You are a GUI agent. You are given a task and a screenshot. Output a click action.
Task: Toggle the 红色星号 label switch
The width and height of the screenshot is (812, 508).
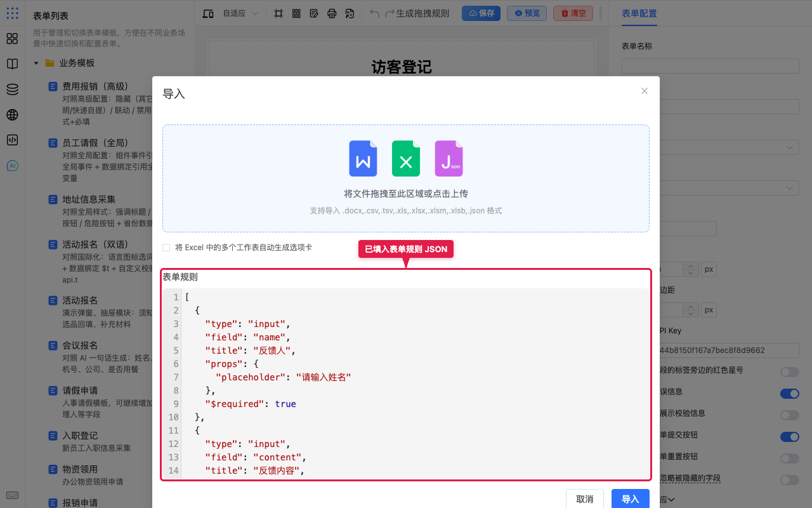click(789, 372)
